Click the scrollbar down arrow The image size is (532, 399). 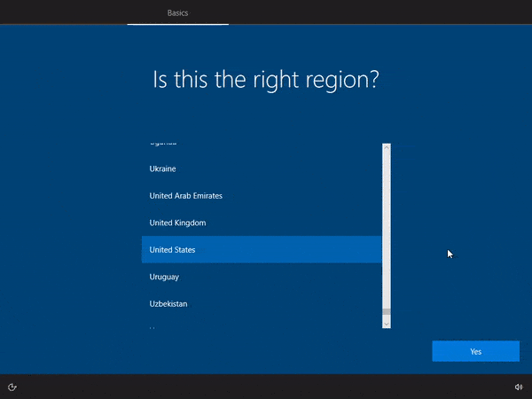coord(386,325)
